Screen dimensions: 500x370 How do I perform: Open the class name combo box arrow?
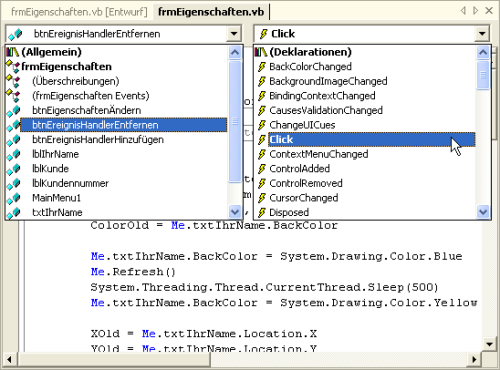pos(234,34)
